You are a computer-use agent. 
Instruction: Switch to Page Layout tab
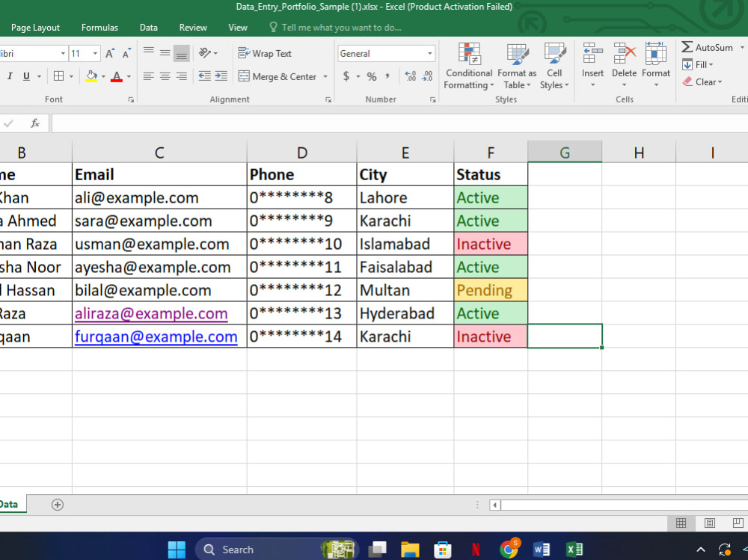35,28
